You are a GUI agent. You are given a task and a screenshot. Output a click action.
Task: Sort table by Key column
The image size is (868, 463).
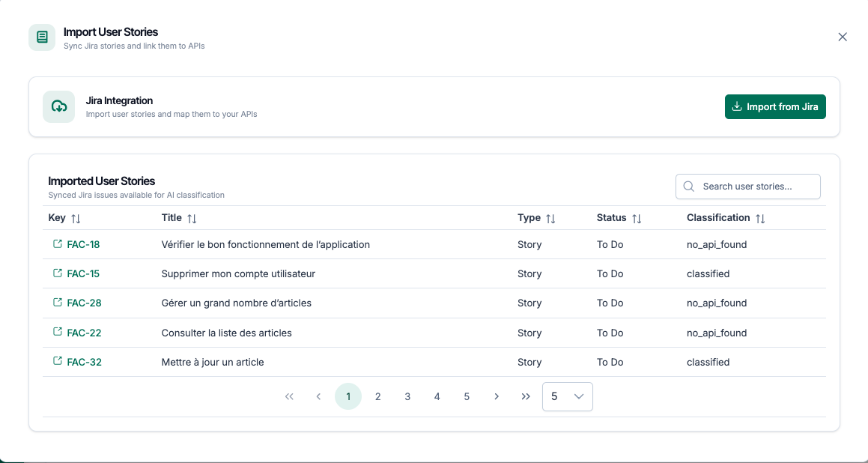(76, 219)
